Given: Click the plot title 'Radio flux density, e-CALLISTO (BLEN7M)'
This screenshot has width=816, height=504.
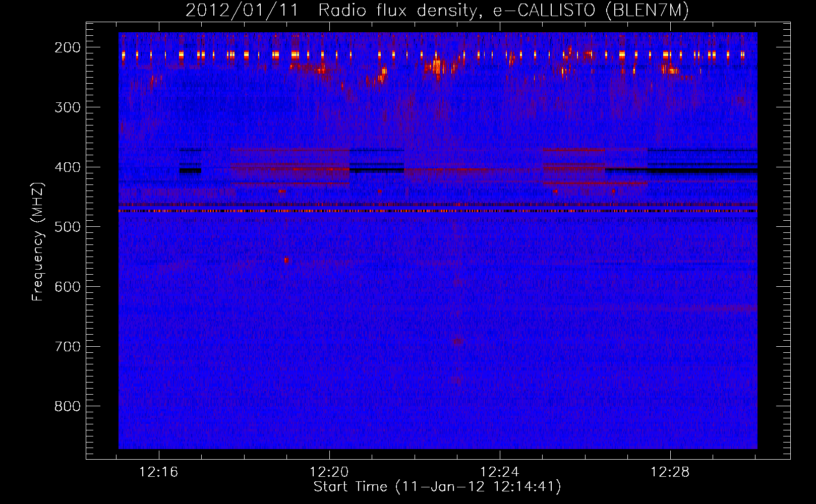Looking at the screenshot, I should (503, 11).
